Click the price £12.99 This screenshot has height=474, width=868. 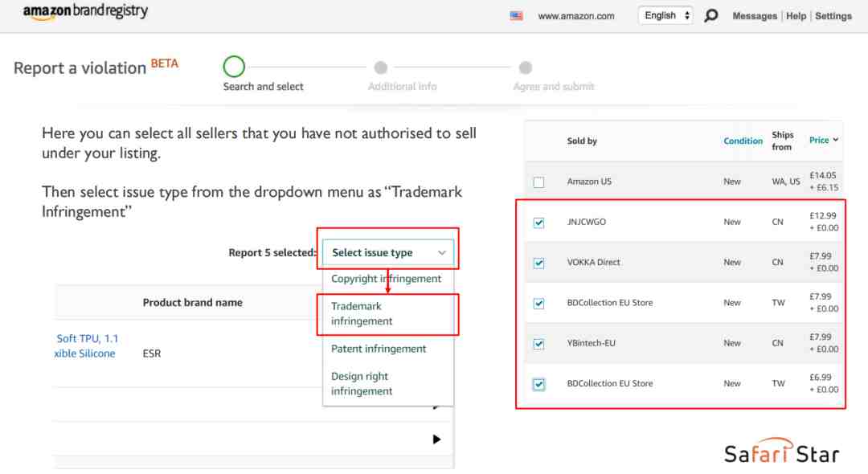point(823,215)
